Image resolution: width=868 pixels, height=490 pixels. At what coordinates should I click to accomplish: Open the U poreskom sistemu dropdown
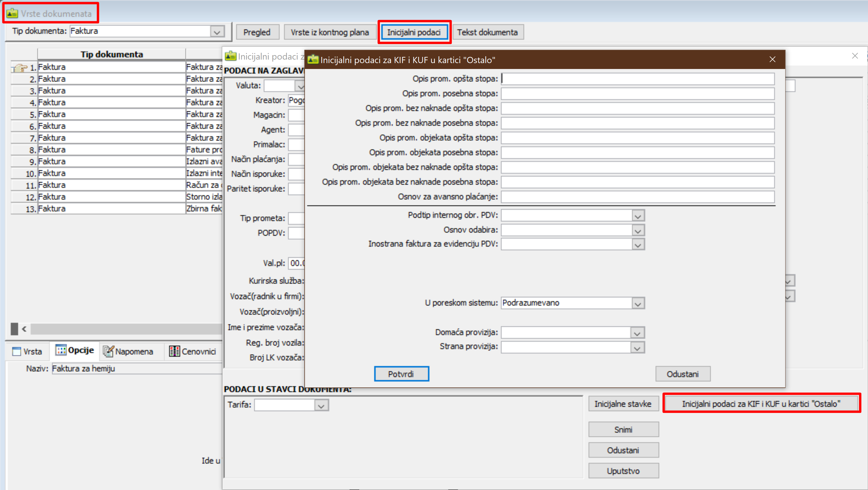(x=638, y=303)
